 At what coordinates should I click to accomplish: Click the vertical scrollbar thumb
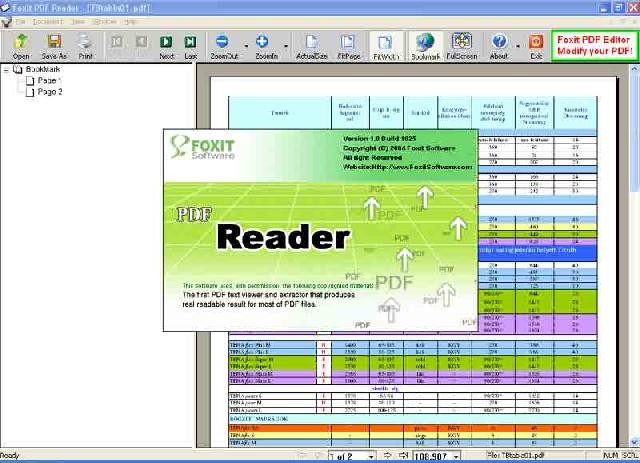[x=634, y=133]
